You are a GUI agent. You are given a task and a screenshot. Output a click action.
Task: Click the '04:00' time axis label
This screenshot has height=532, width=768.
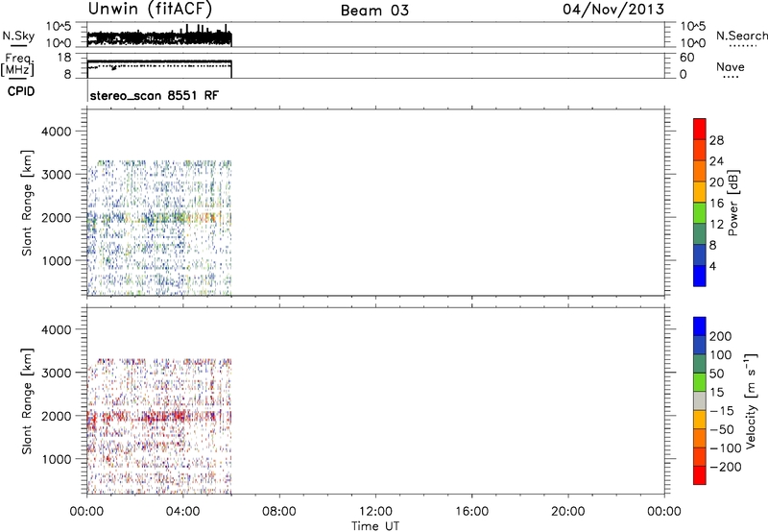tap(182, 512)
